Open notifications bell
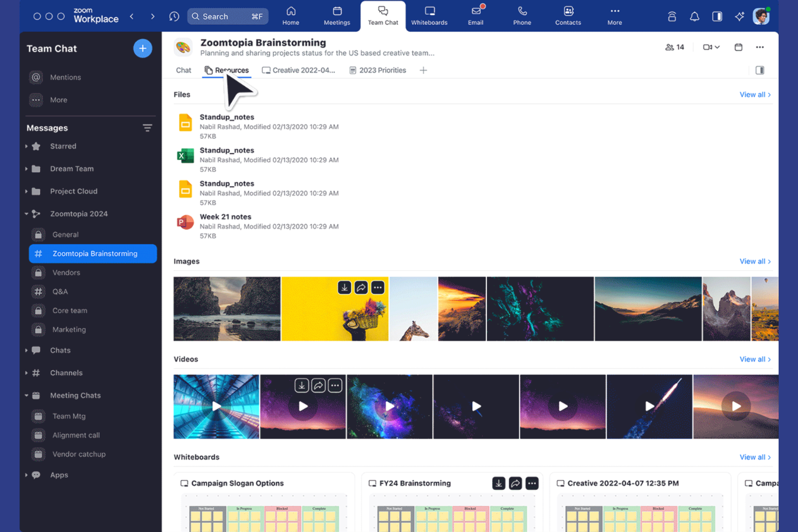798x532 pixels. point(694,17)
